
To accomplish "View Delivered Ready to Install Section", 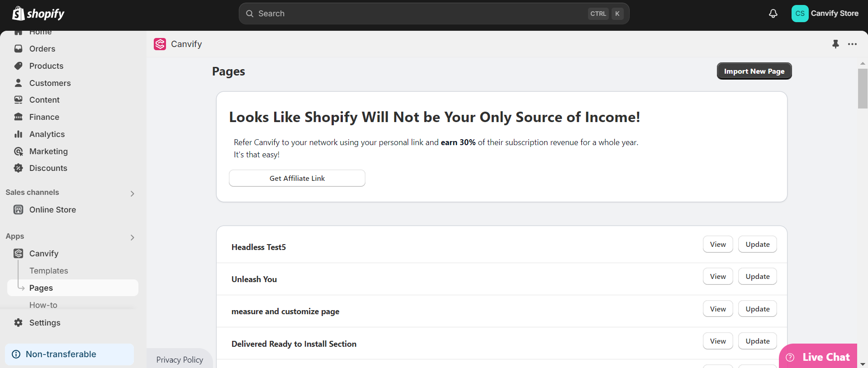I will point(718,341).
